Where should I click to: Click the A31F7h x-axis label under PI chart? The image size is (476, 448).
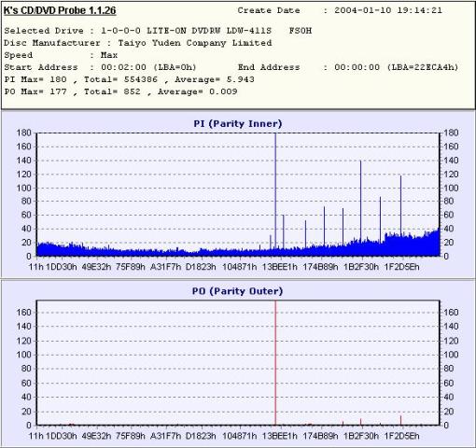(165, 267)
